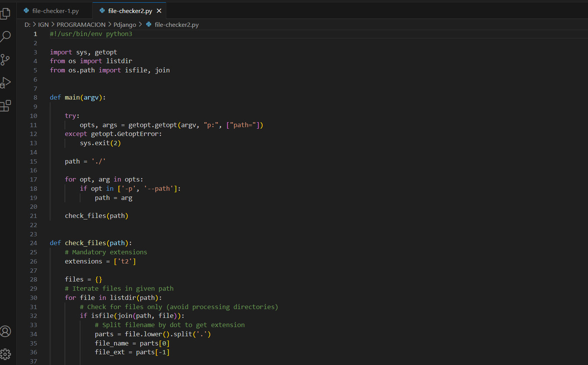
Task: Click line number 24 in the gutter
Action: 34,243
